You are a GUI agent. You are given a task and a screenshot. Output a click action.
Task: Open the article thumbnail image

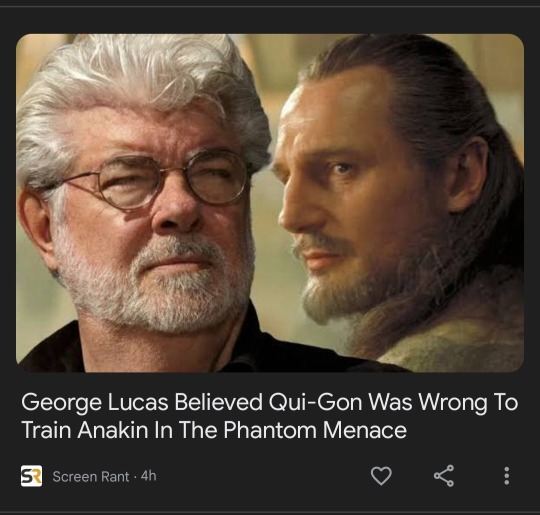click(x=270, y=203)
